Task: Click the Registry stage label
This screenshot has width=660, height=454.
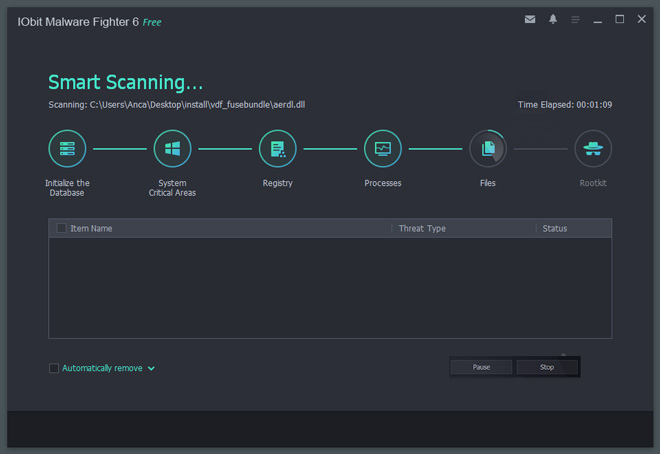Action: tap(277, 183)
